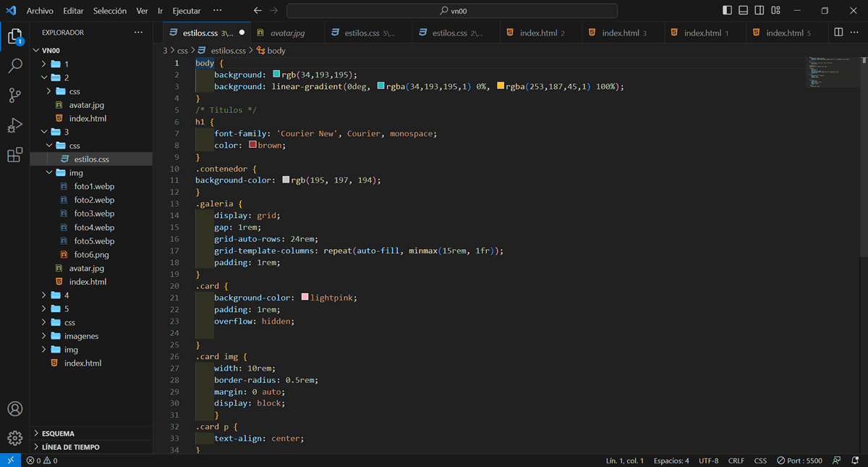
Task: Click the notifications bell in status bar
Action: click(x=854, y=460)
